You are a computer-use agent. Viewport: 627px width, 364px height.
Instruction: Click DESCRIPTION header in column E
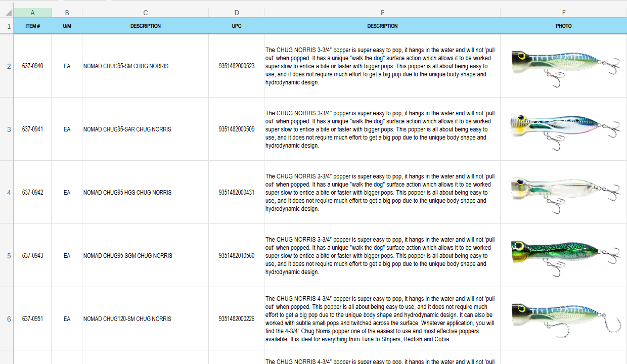coord(382,26)
